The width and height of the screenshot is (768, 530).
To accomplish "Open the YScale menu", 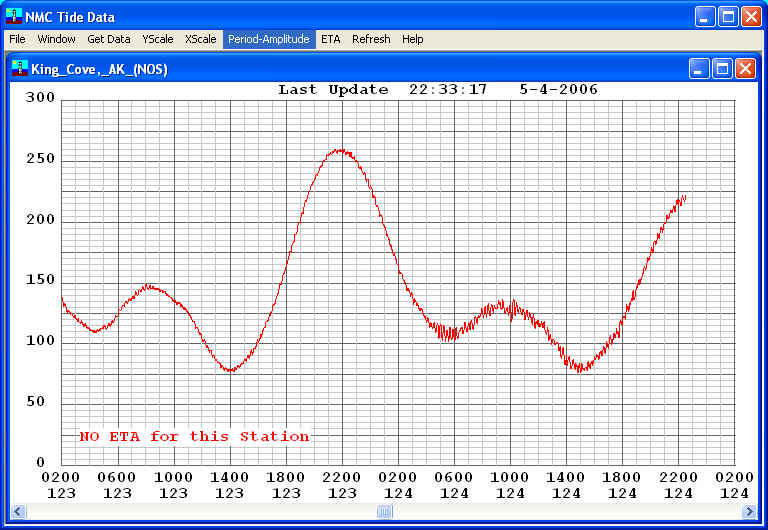I will [158, 39].
